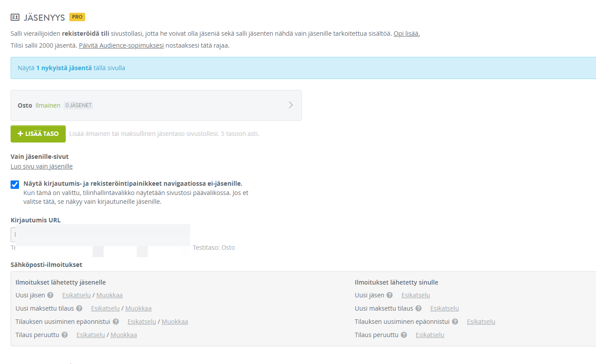Preview Uusi maksettu tilaus email sent to you
Screen dimensions: 596x364
tap(445, 308)
